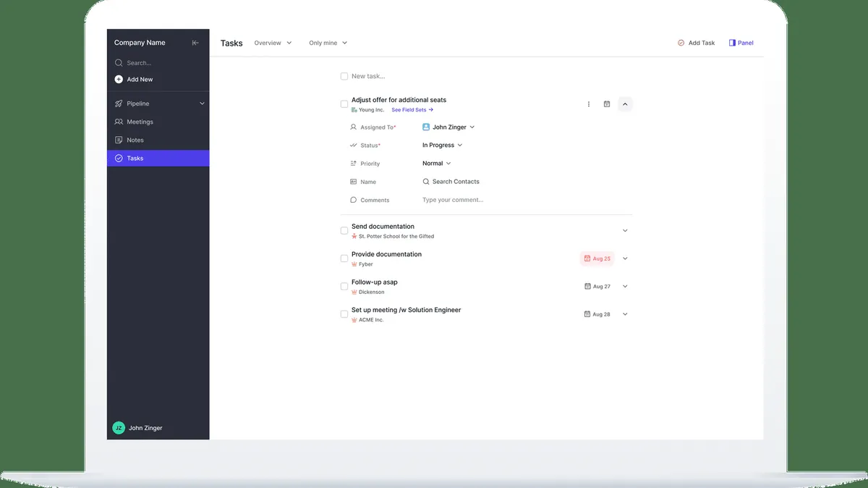This screenshot has height=488, width=868.
Task: Click St. Potter School for the Gifted
Action: (396, 237)
